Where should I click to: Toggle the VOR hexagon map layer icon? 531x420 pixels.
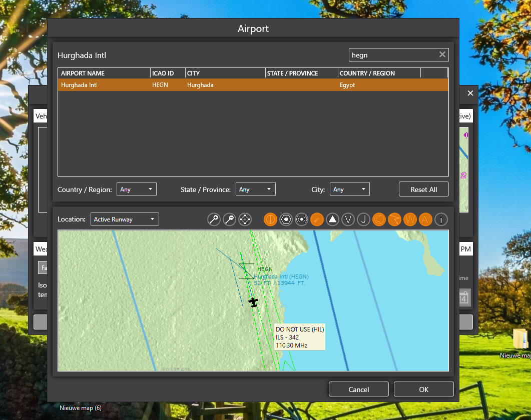coord(286,219)
